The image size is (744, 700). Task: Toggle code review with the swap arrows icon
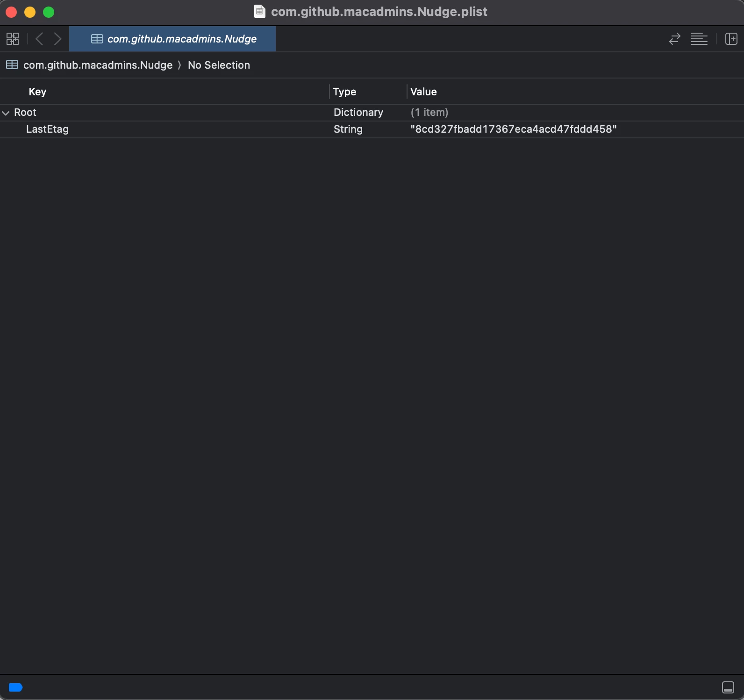[674, 39]
